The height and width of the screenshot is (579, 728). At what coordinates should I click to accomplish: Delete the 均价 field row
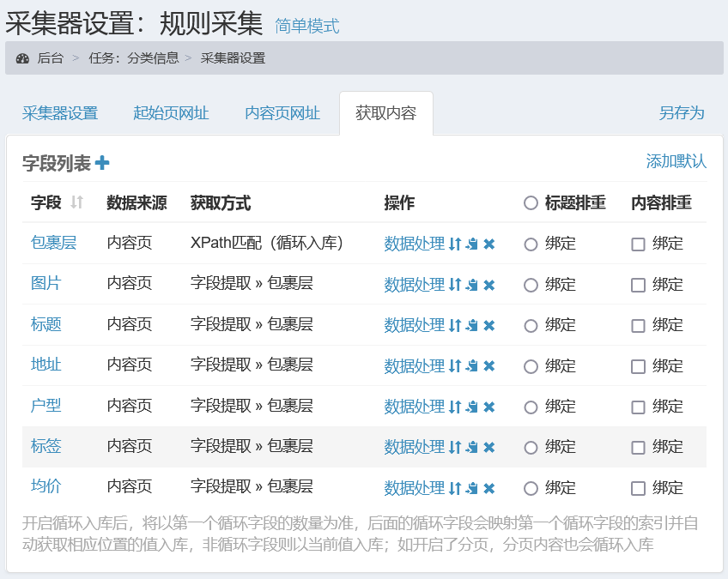[488, 487]
